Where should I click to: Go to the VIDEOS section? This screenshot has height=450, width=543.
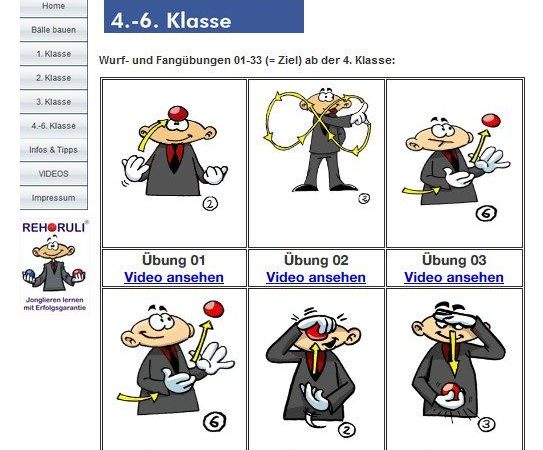tap(54, 174)
